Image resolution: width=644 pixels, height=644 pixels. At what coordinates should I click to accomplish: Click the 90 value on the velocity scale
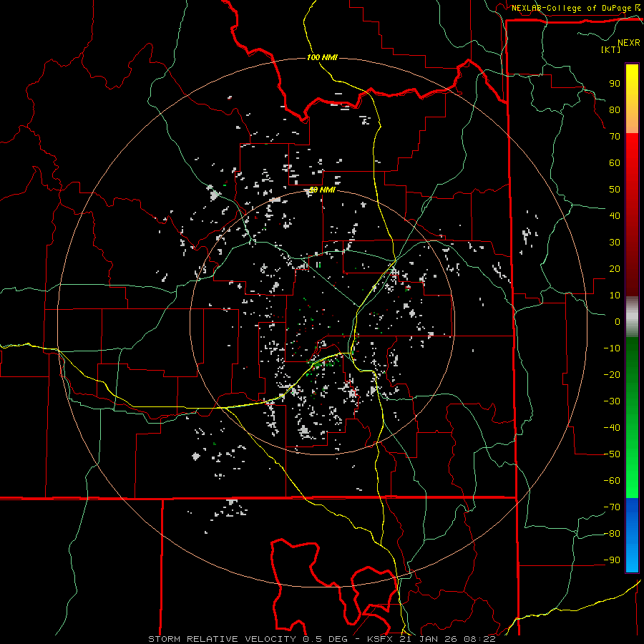[x=615, y=84]
